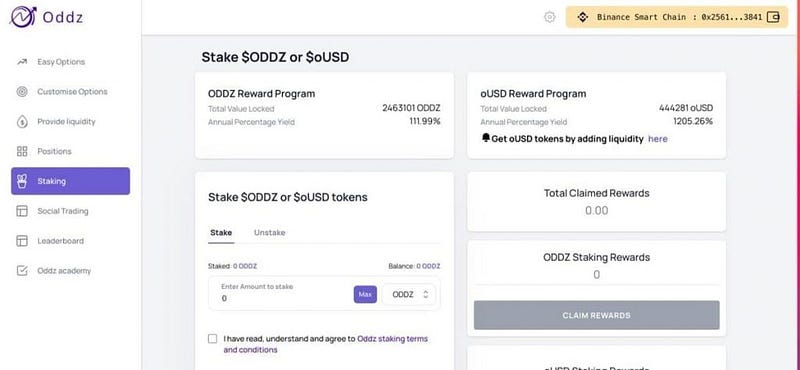Agree to Oddz staking terms checkbox
This screenshot has width=800, height=370.
[213, 339]
